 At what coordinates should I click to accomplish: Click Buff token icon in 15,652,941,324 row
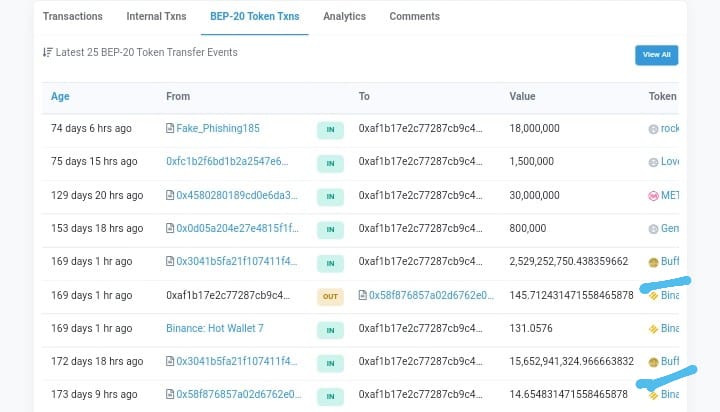click(x=653, y=362)
